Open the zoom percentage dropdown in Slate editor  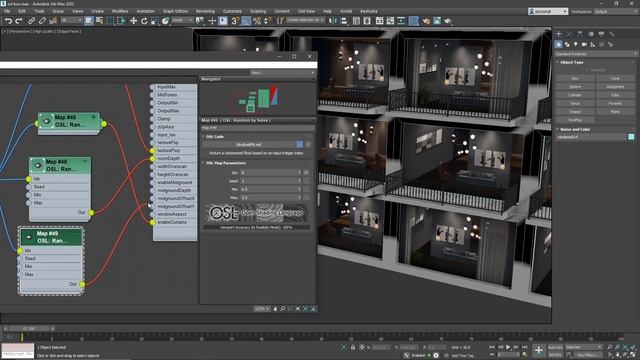pyautogui.click(x=262, y=309)
